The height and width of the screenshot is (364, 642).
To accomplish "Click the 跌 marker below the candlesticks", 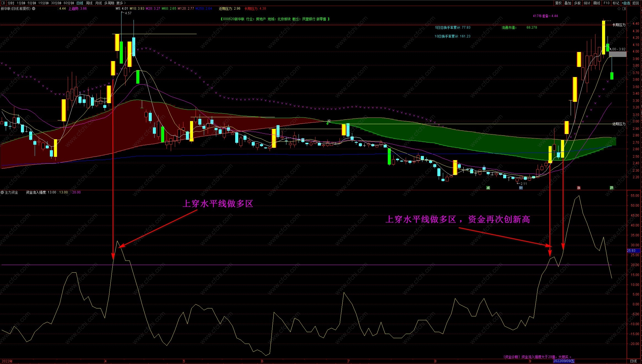I will 611,188.
